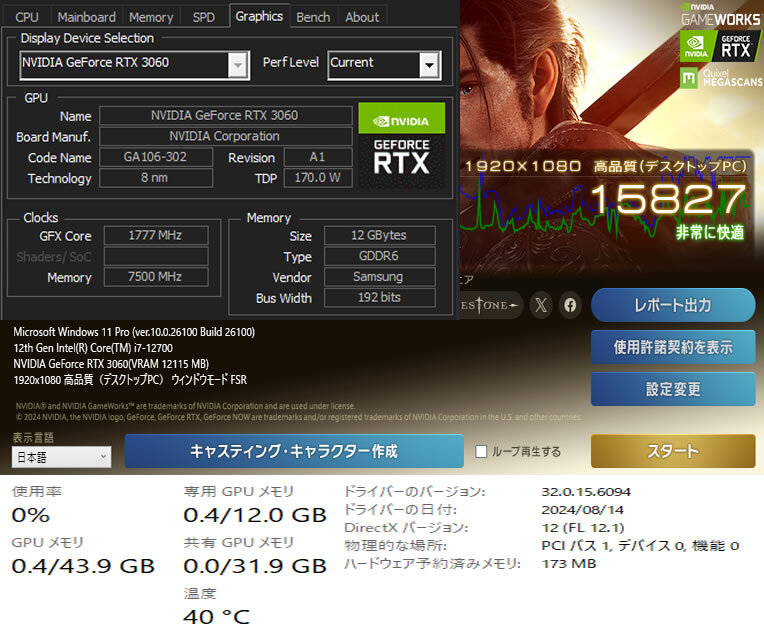Open the Memory tab in CPU-Z

coord(151,17)
